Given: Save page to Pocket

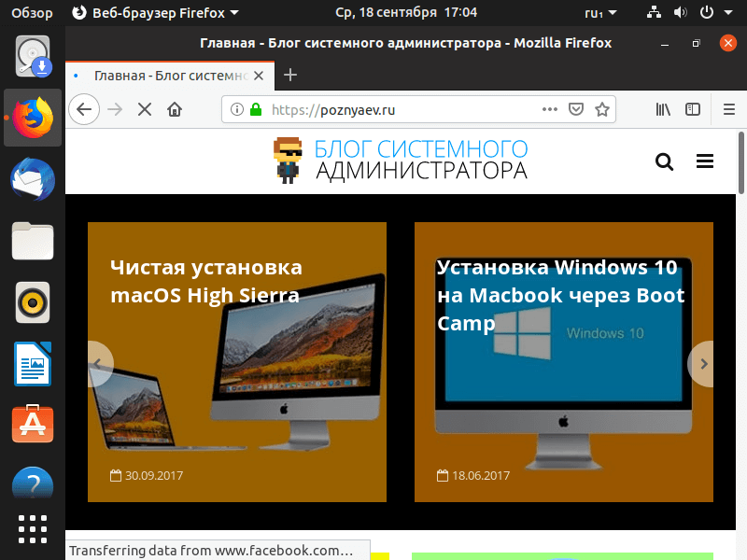Looking at the screenshot, I should click(576, 109).
